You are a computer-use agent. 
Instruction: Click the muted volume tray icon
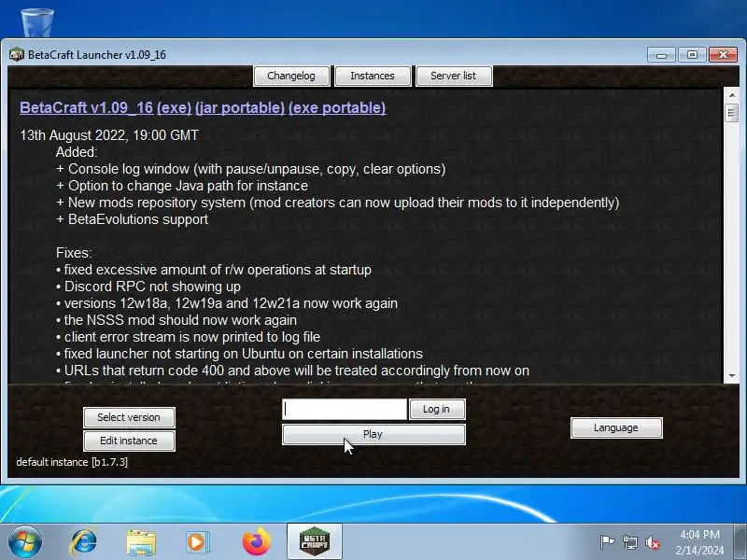point(653,542)
